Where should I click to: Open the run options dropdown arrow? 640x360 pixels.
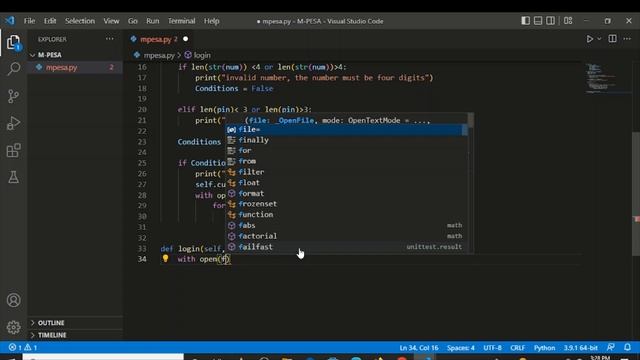click(x=599, y=39)
